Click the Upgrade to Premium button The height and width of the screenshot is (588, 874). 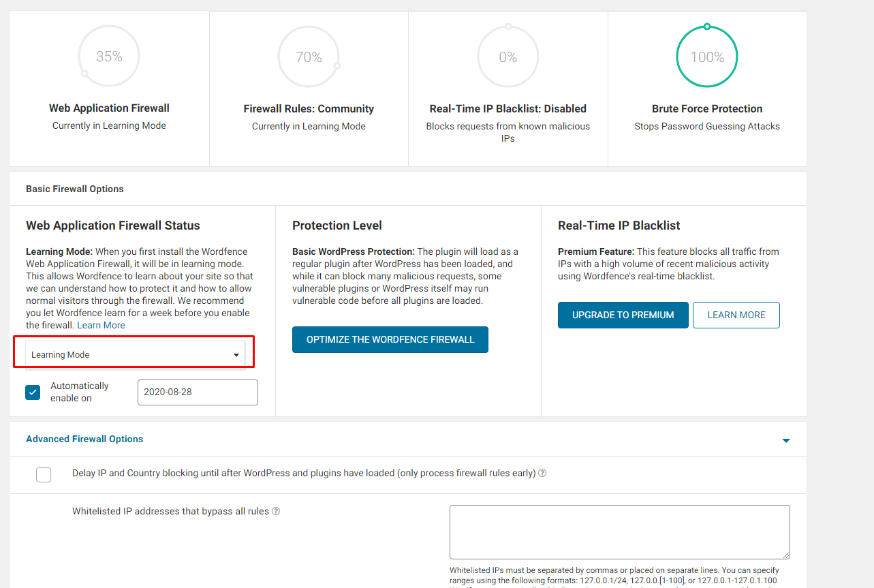(x=623, y=315)
